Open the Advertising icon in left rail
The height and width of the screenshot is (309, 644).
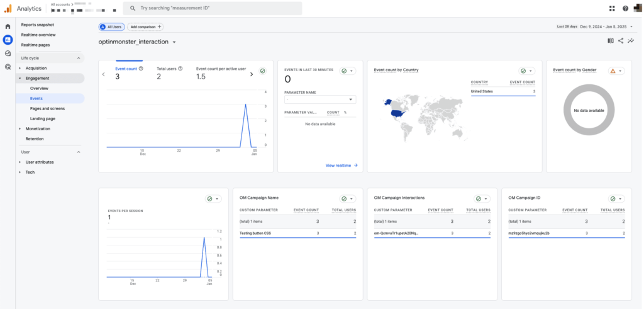(8, 67)
